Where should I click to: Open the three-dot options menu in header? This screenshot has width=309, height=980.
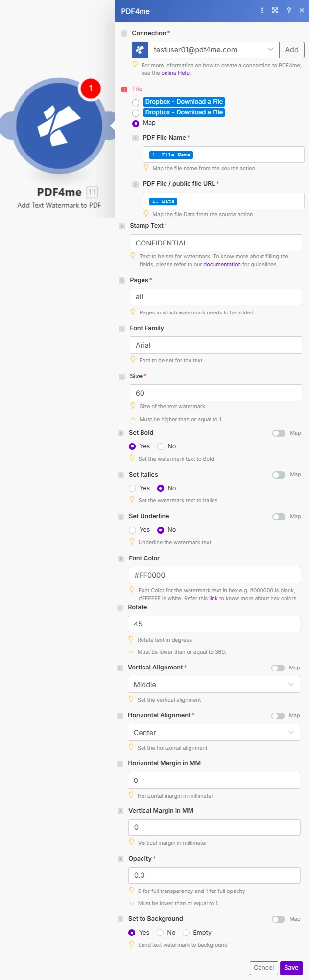(262, 10)
